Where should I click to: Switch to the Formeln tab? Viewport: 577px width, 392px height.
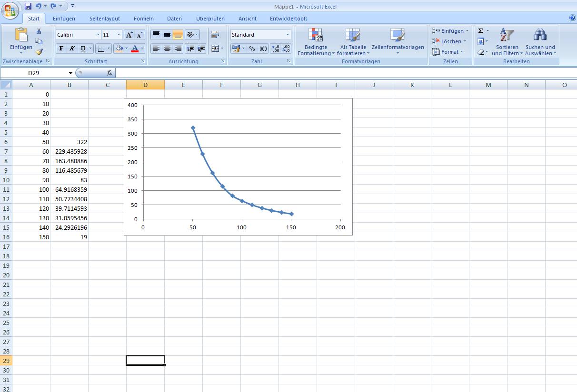click(x=144, y=19)
